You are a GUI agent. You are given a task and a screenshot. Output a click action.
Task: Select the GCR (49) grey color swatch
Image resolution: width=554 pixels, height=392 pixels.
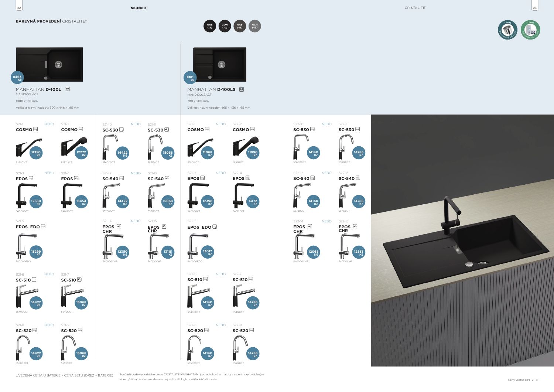(x=254, y=26)
